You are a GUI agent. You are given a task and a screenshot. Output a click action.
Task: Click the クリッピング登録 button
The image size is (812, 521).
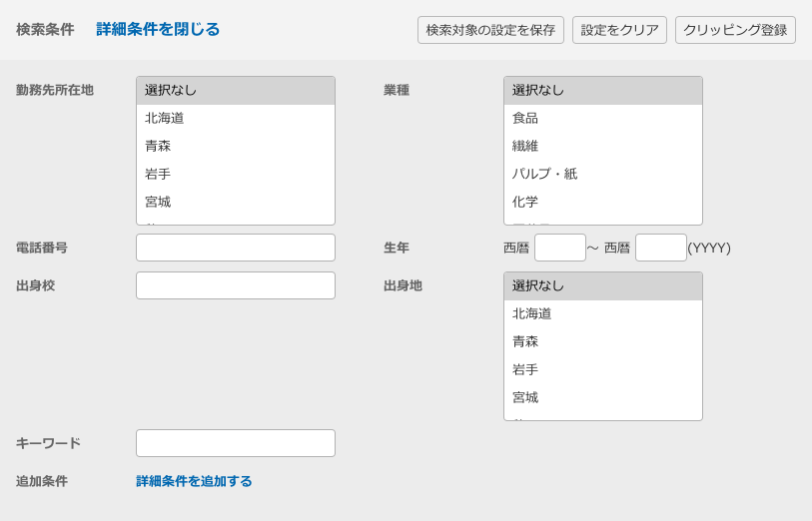click(735, 30)
